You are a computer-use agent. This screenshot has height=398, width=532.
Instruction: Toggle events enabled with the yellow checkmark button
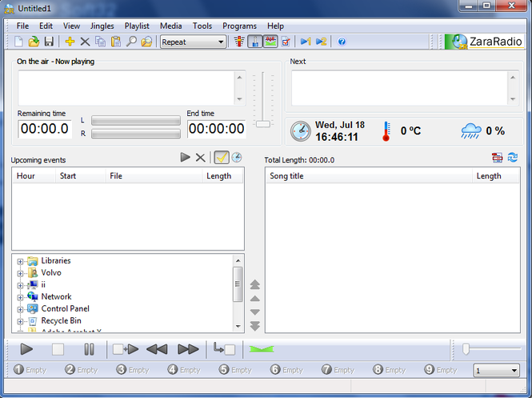pos(222,157)
